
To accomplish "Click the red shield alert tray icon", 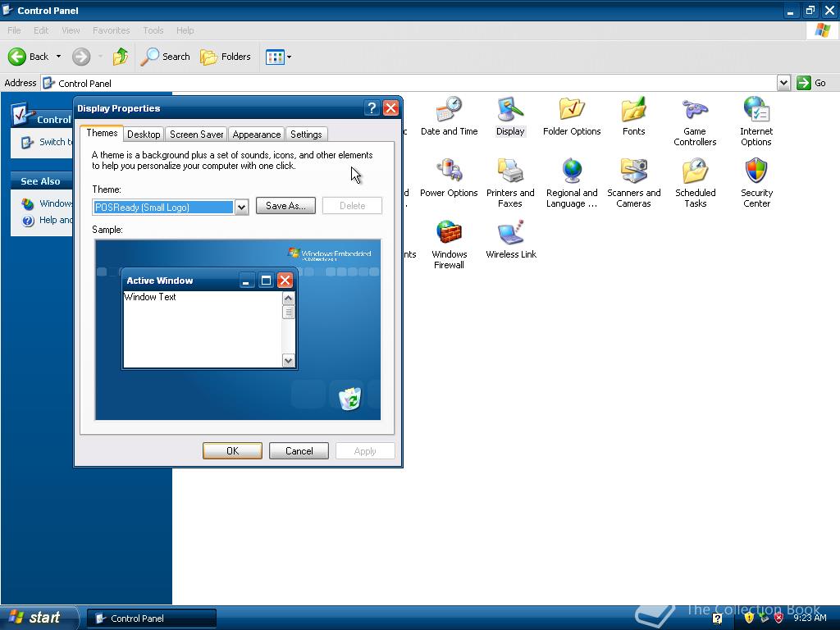I will 778,618.
